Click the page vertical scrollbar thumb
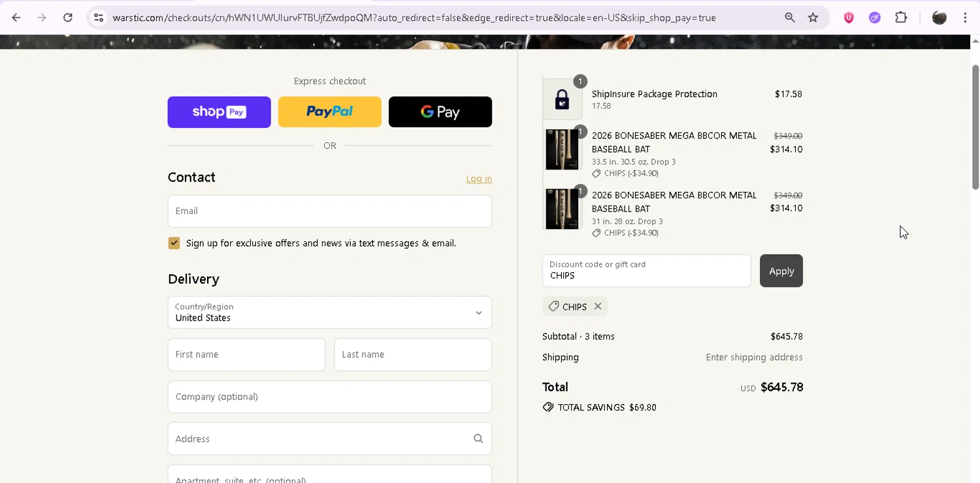This screenshot has height=483, width=980. [x=975, y=127]
